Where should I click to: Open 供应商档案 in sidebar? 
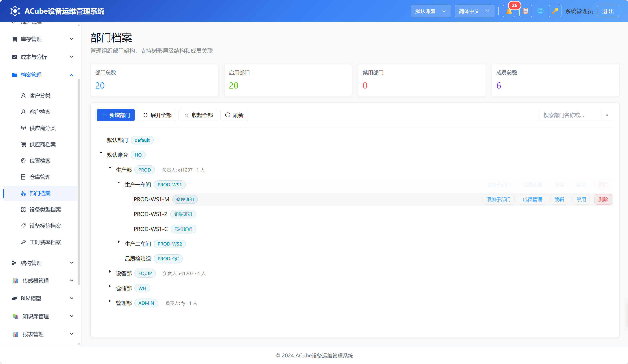click(x=40, y=144)
